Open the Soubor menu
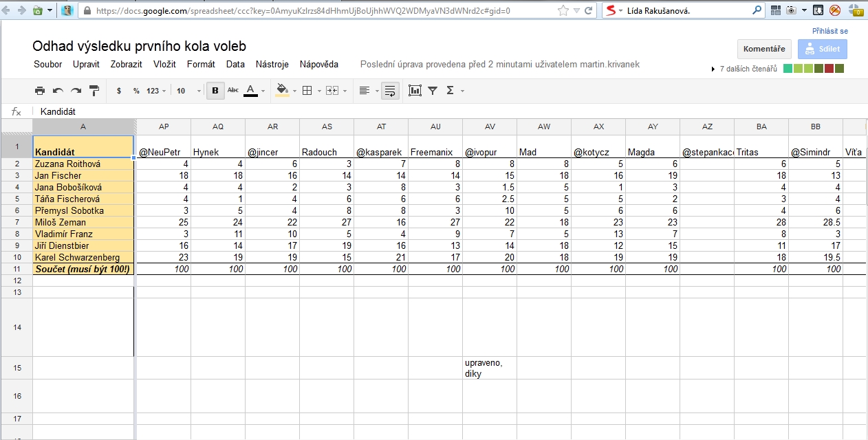Viewport: 868px width, 440px height. click(x=48, y=64)
